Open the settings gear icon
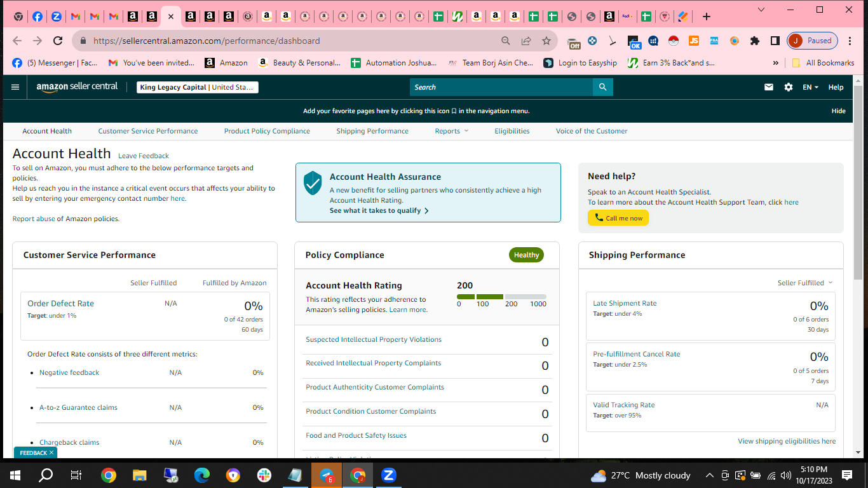This screenshot has width=868, height=488. coord(789,87)
